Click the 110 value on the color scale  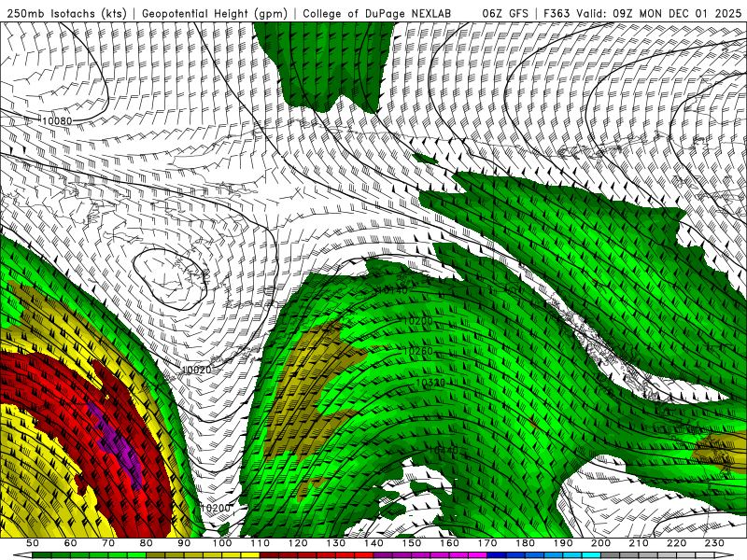point(260,543)
